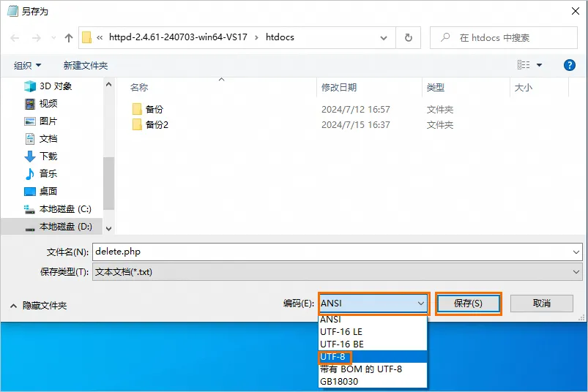The width and height of the screenshot is (588, 392).
Task: Open the 保存类型 combo box
Action: click(338, 272)
